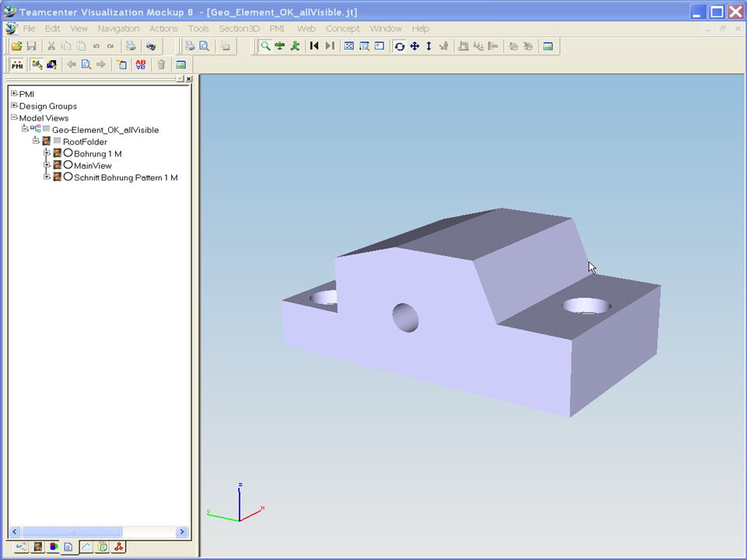Activate the Bohrung 1 M radio circle
This screenshot has height=560, width=747.
tap(68, 153)
